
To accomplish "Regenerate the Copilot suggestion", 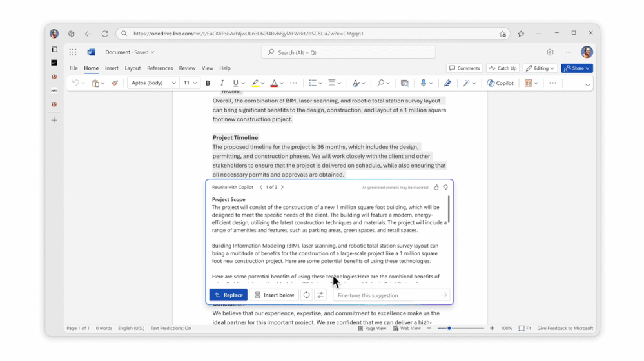I will 306,295.
